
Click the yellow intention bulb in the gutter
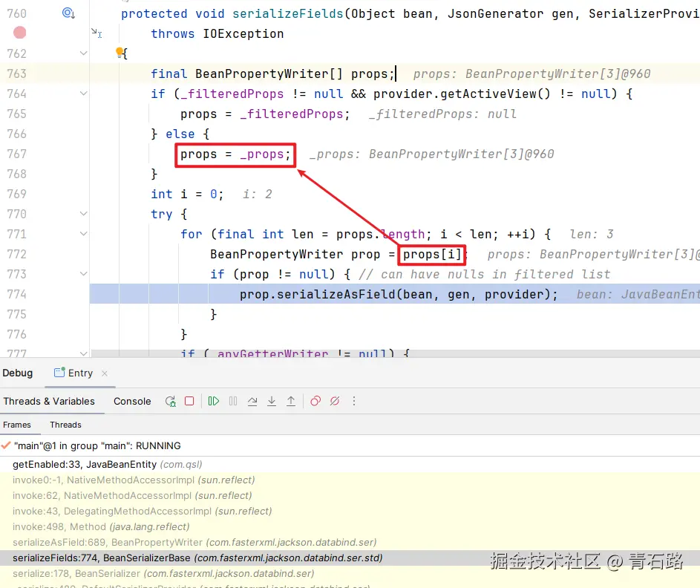click(x=120, y=52)
